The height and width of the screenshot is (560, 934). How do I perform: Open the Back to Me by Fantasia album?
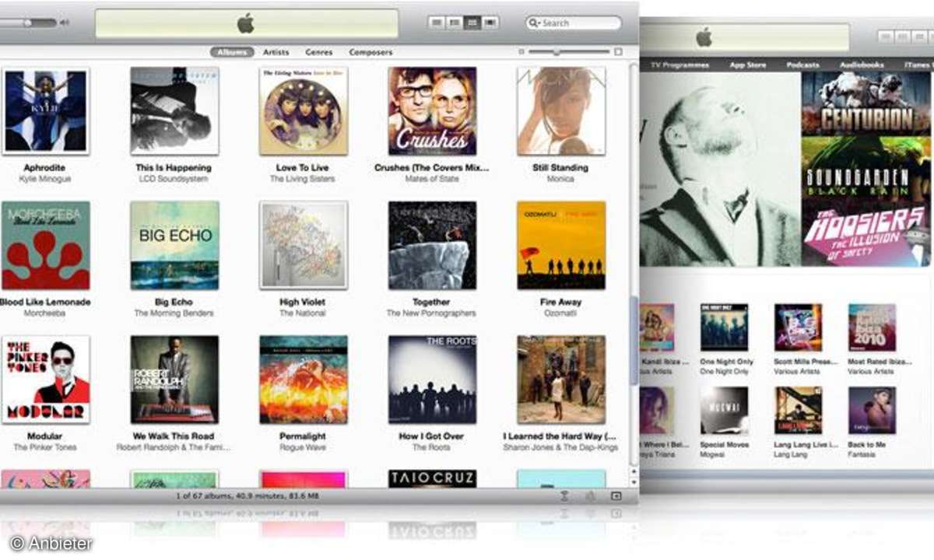[872, 411]
